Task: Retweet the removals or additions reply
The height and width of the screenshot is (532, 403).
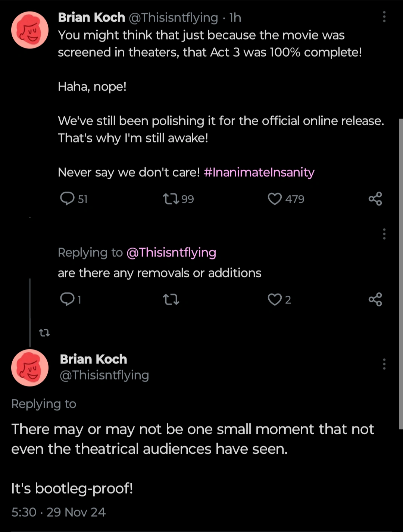Action: (x=171, y=299)
